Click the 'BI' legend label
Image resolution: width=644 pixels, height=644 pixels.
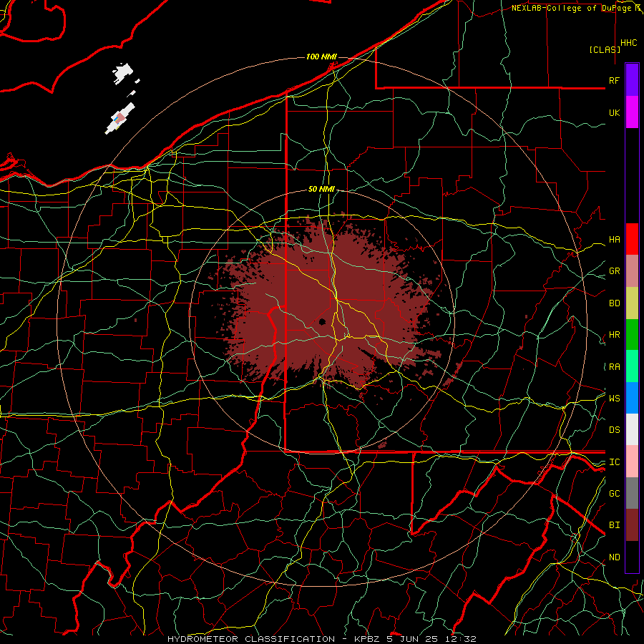(614, 525)
